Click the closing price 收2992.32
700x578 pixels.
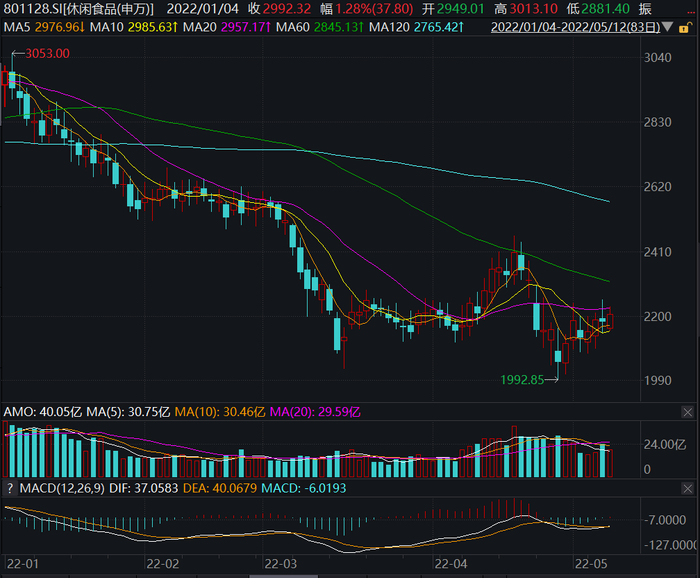pyautogui.click(x=280, y=9)
